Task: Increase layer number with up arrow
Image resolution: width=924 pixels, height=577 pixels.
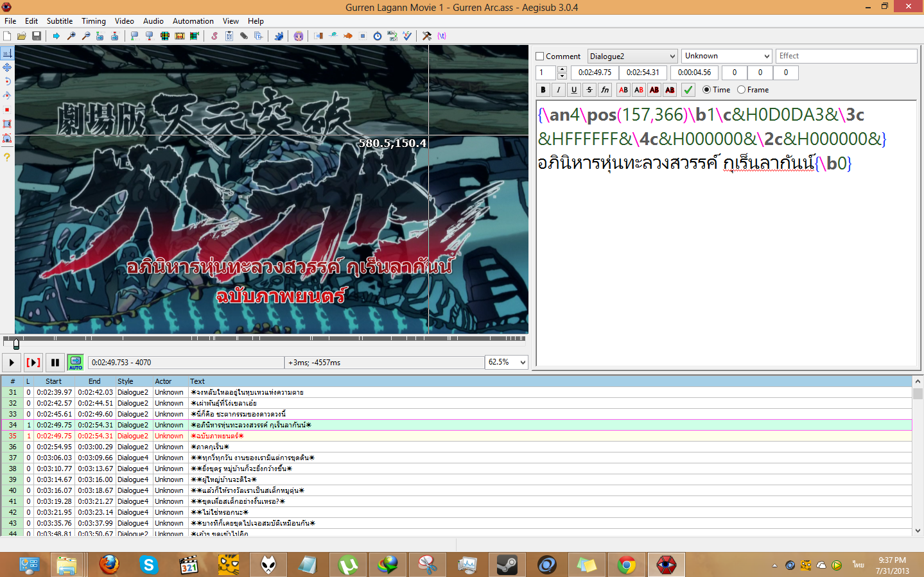Action: (x=562, y=69)
